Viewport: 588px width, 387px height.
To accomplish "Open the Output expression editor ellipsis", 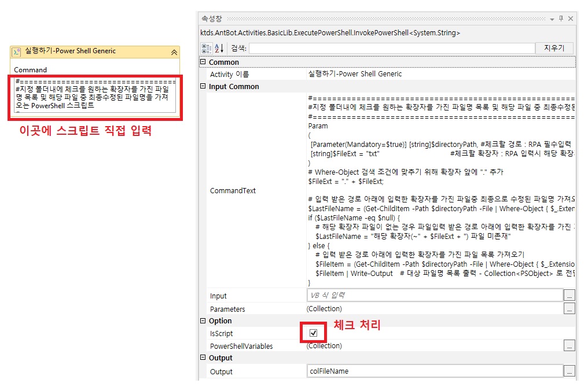I will pos(569,371).
